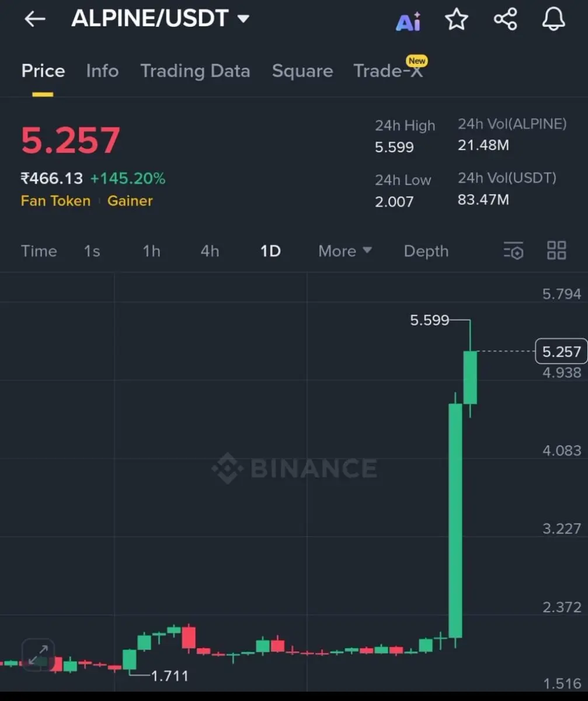The height and width of the screenshot is (701, 588).
Task: Share this trading pair
Action: [x=505, y=19]
